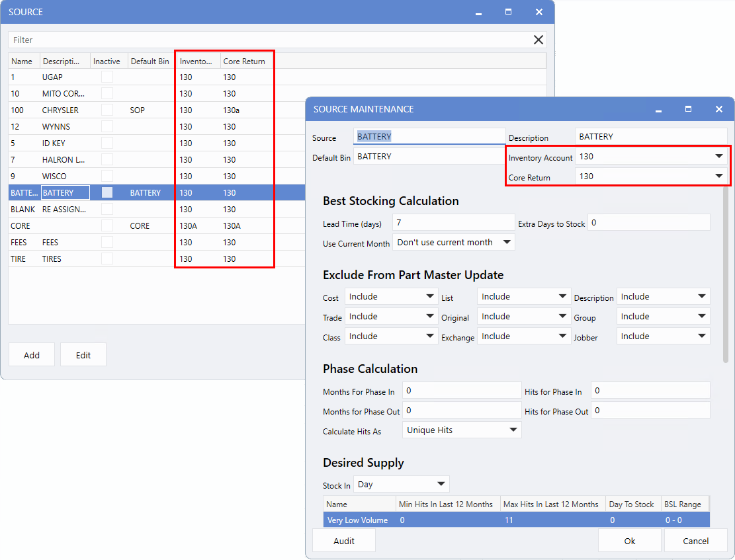Screen dimensions: 735x560
Task: Toggle Inactive checkbox for UGAP row
Action: pos(107,77)
